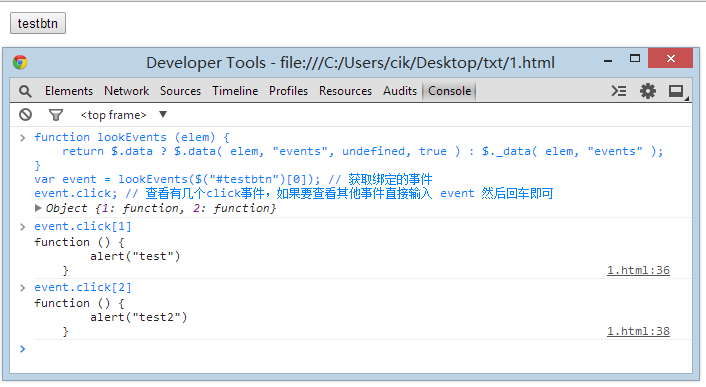Image resolution: width=706 pixels, height=387 pixels.
Task: Click the Chrome logo in the title bar
Action: point(20,62)
